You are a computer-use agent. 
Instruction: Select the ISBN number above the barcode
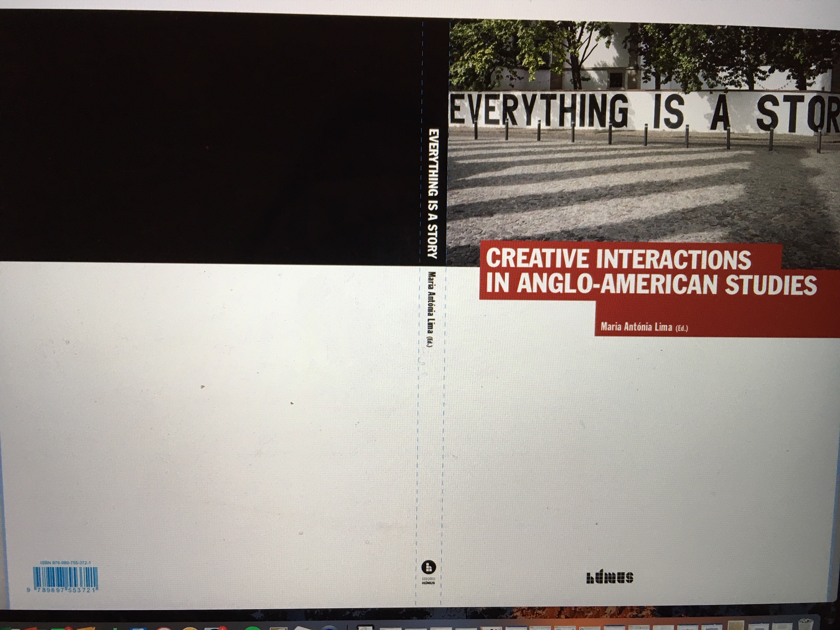coord(65,562)
